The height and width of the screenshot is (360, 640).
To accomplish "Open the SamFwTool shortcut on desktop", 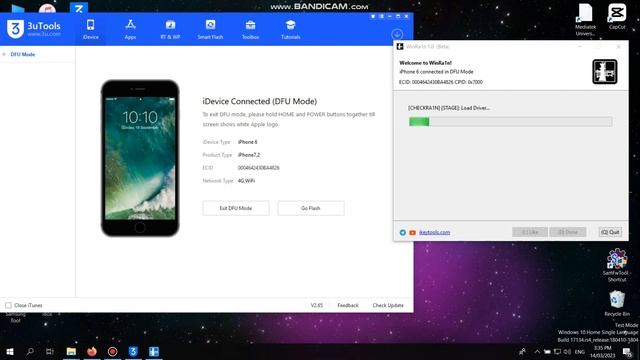I will (x=617, y=265).
